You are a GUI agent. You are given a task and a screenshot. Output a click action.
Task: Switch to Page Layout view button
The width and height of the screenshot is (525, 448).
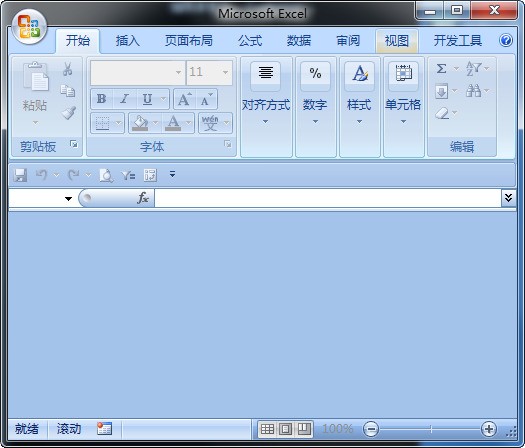(x=286, y=429)
